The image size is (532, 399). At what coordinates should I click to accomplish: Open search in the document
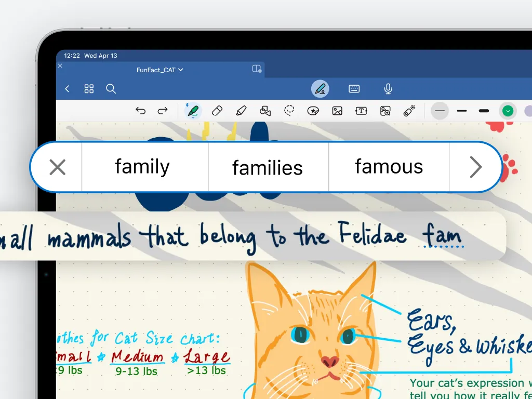pyautogui.click(x=111, y=88)
